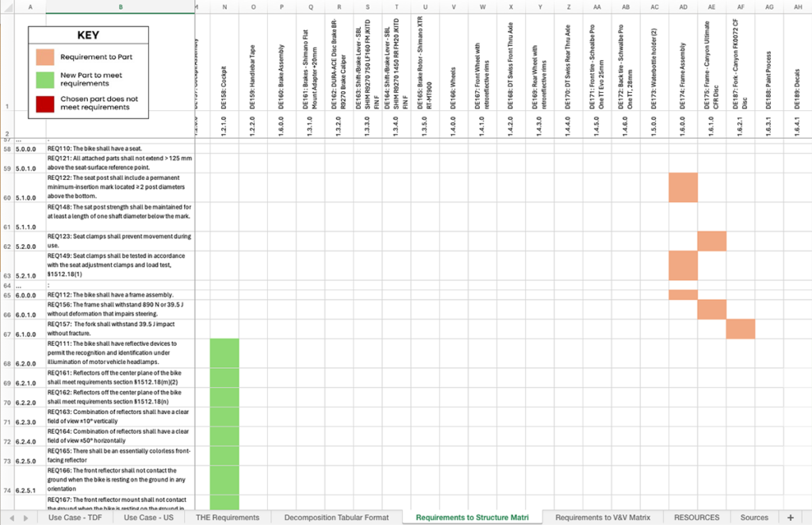Viewport: 812px width, 525px height.
Task: Add a new sheet with the plus button
Action: [790, 517]
